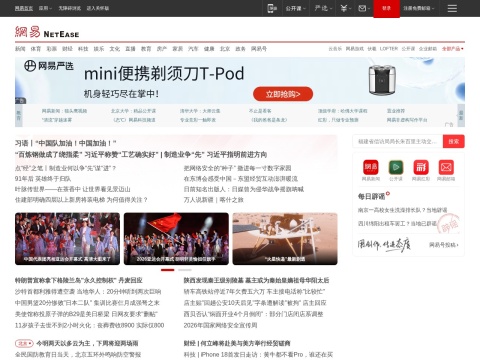Open the 科技 iPhone 18 story
The height and width of the screenshot is (360, 480).
coord(258,355)
